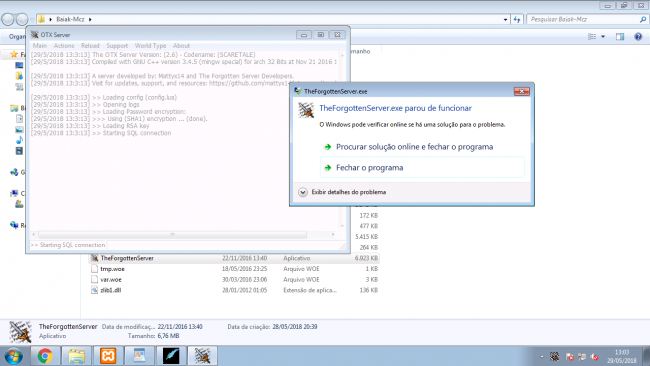Open Google Chrome from the taskbar
This screenshot has height=366, width=650.
point(45,356)
